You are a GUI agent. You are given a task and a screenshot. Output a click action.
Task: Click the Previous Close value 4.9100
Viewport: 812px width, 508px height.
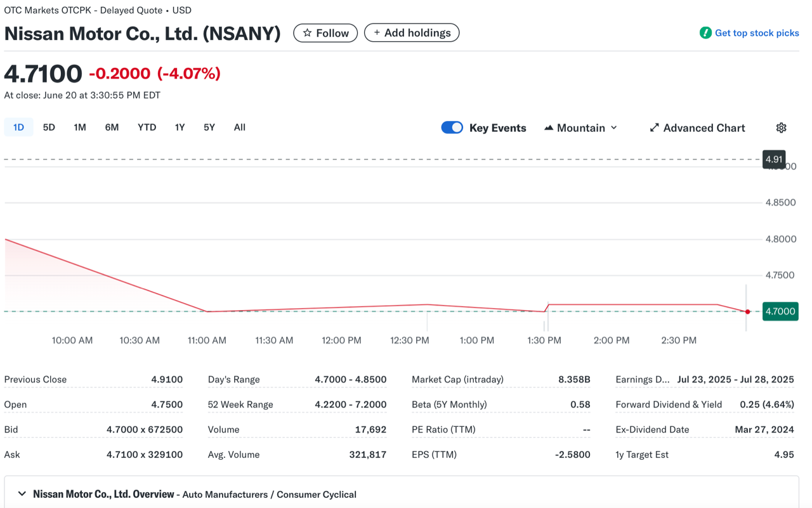167,379
